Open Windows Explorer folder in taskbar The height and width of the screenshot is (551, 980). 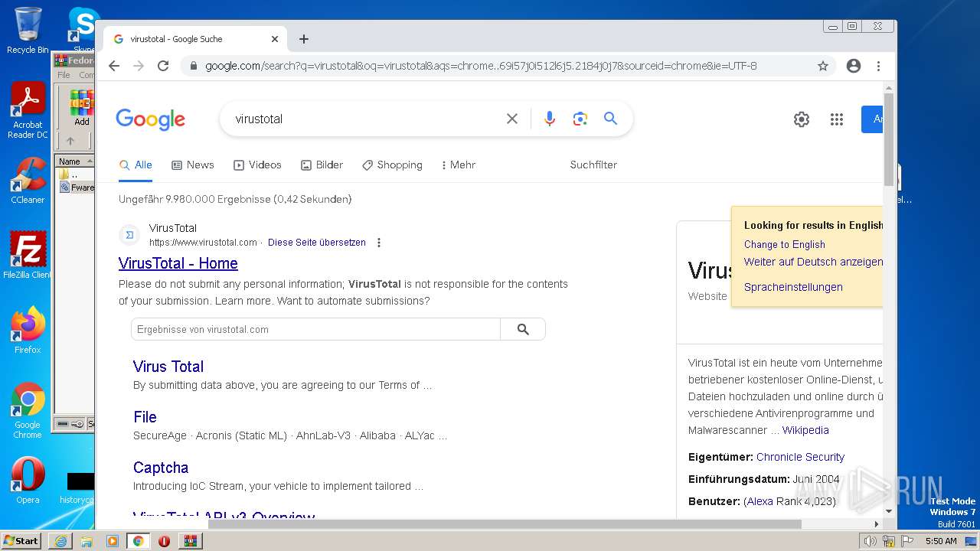pyautogui.click(x=87, y=541)
